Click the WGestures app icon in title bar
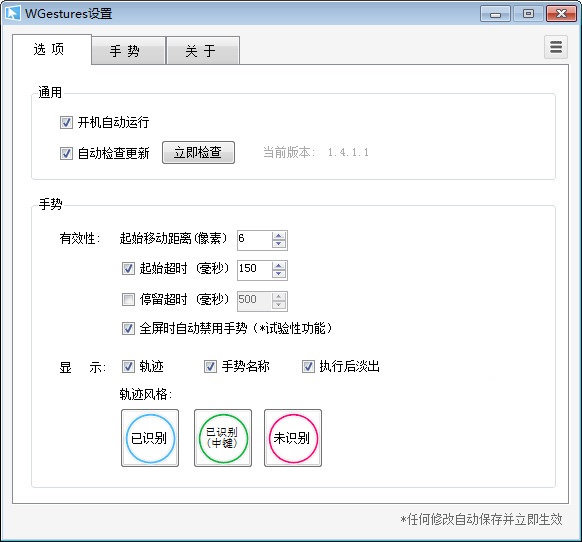 pos(12,13)
